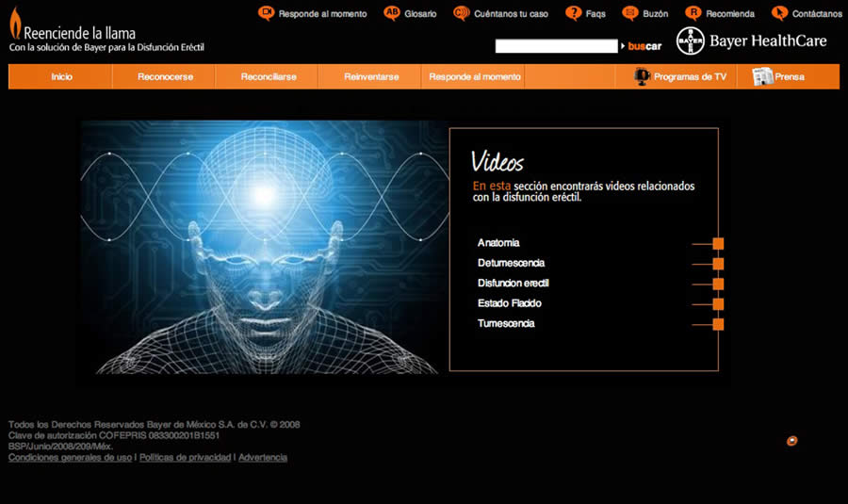848x504 pixels.
Task: Select the Recomienda R icon
Action: (x=693, y=13)
